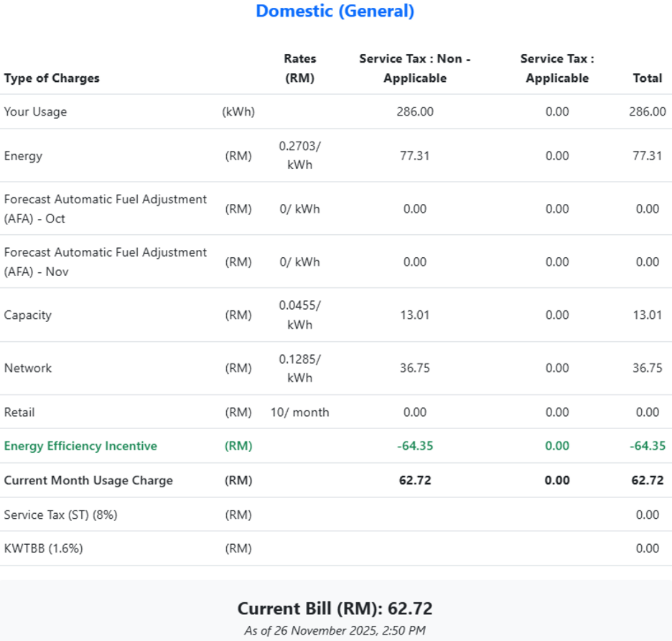Select the Forecast AFA - Oct row label

click(x=105, y=208)
